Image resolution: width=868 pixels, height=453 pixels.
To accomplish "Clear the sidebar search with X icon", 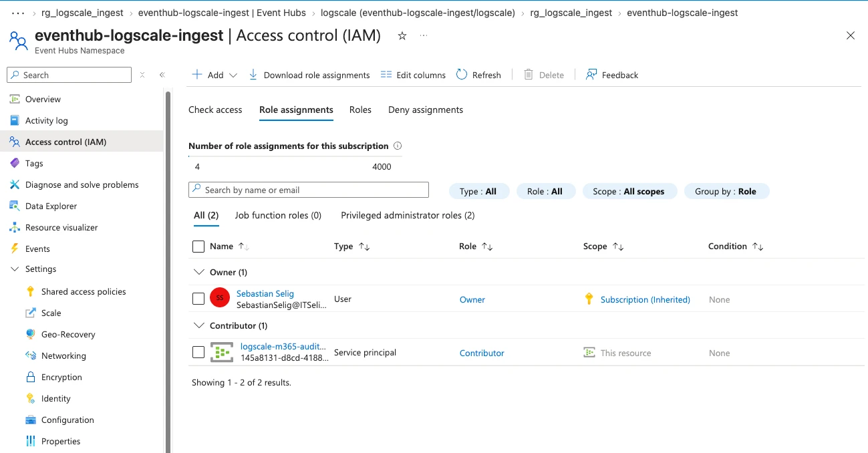I will [x=142, y=75].
